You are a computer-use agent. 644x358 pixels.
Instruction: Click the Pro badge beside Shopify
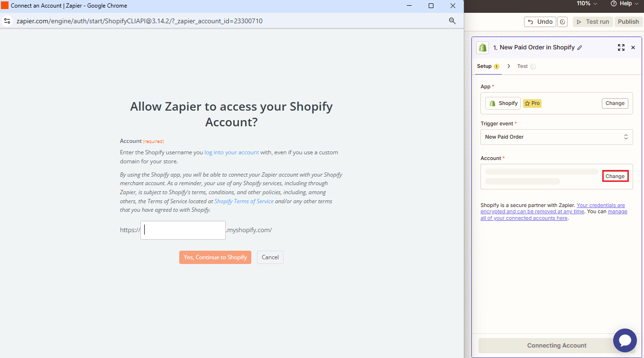[532, 103]
